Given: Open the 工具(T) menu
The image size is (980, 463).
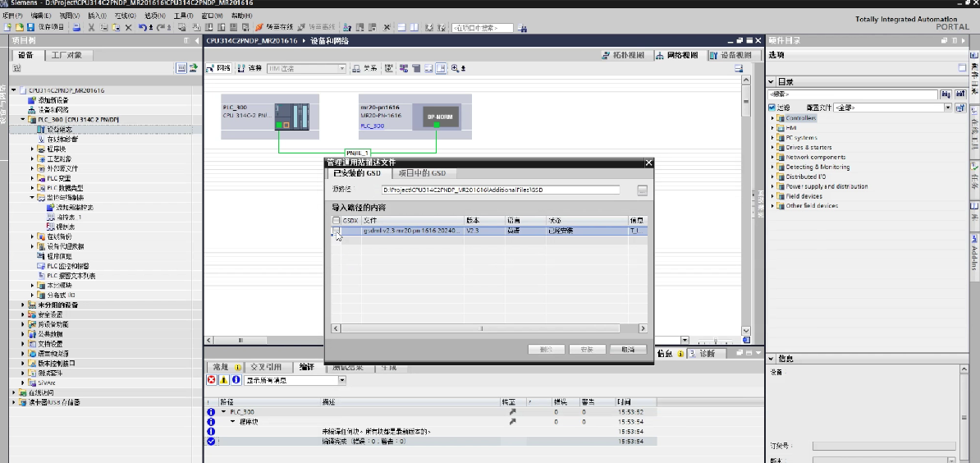Looking at the screenshot, I should click(183, 16).
